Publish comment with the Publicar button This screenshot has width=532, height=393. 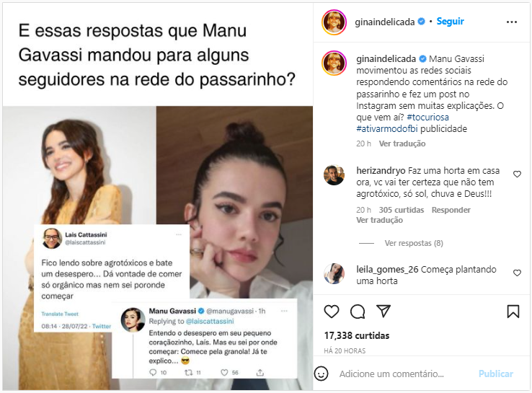[x=496, y=374]
